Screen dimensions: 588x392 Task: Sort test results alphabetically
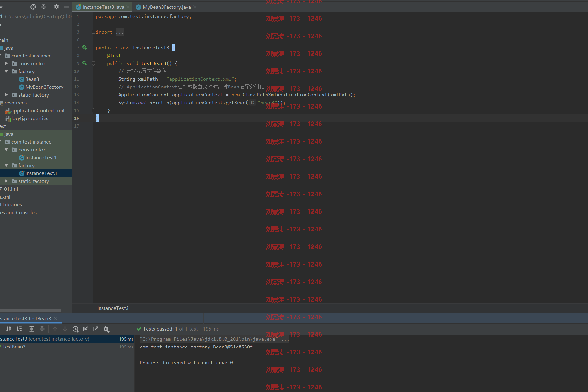(8, 329)
